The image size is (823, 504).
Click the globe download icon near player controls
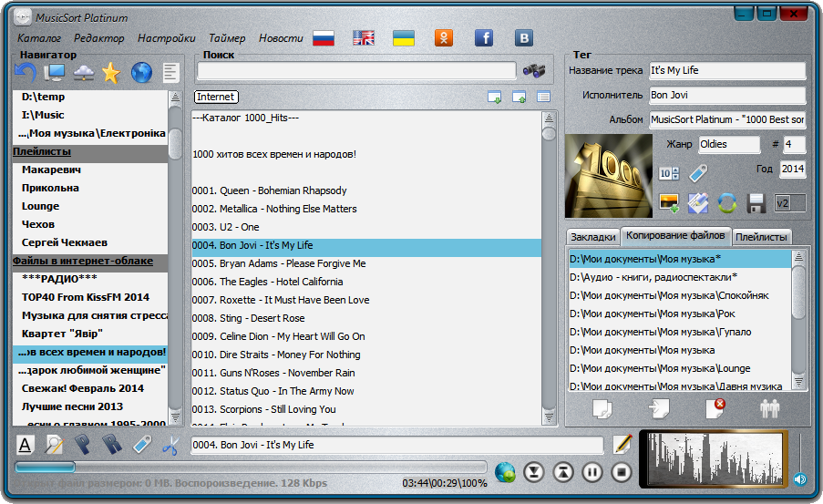click(505, 472)
